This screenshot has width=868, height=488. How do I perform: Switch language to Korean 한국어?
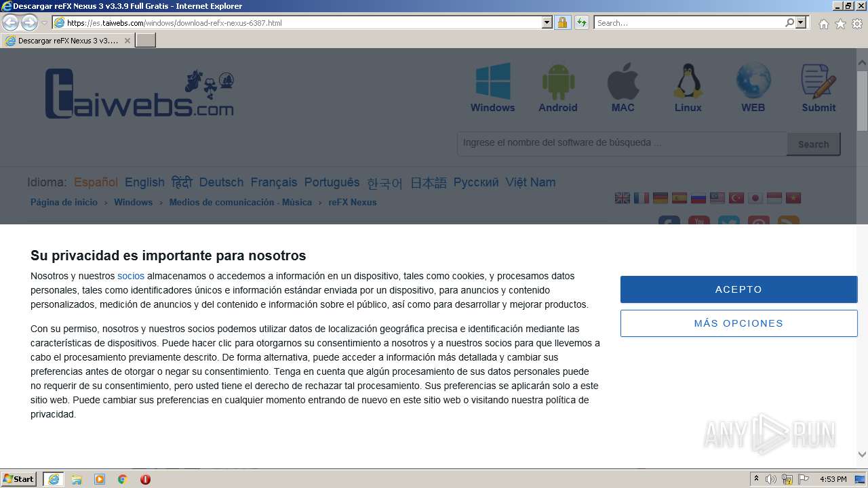pos(384,183)
